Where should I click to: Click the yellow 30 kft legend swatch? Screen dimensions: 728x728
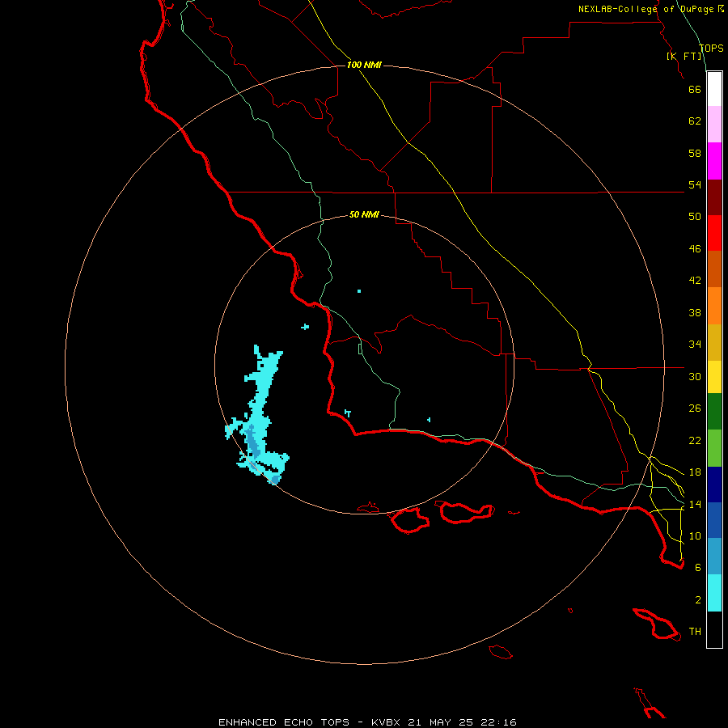(x=714, y=377)
